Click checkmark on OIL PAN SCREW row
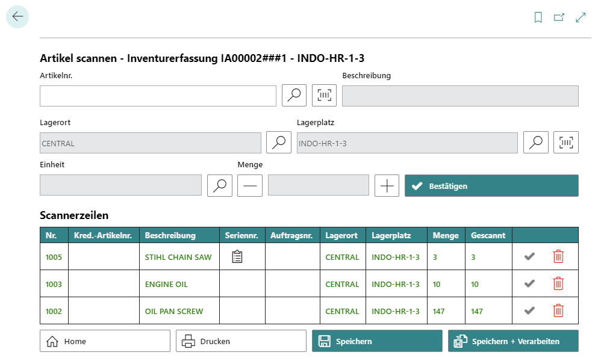This screenshot has width=604, height=364. tap(530, 310)
